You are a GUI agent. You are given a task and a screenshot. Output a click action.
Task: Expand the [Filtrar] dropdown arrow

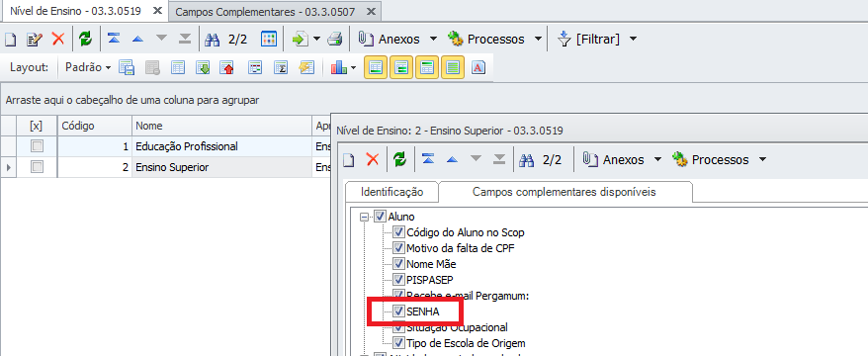634,40
